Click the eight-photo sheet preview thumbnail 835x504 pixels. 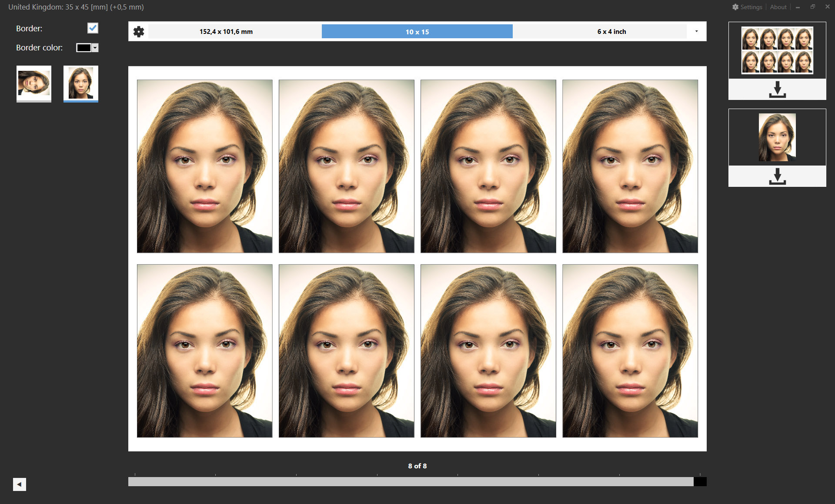(777, 50)
